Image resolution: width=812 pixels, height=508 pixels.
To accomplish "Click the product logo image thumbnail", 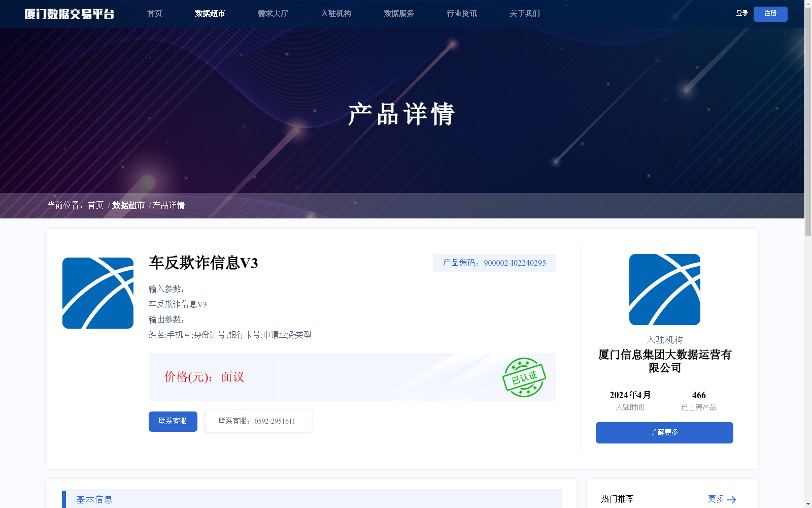I will click(x=98, y=293).
